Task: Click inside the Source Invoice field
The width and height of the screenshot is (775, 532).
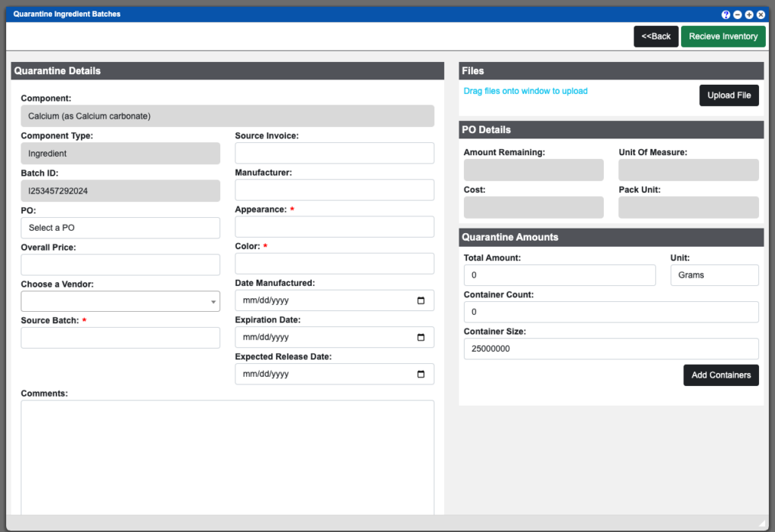Action: [335, 152]
